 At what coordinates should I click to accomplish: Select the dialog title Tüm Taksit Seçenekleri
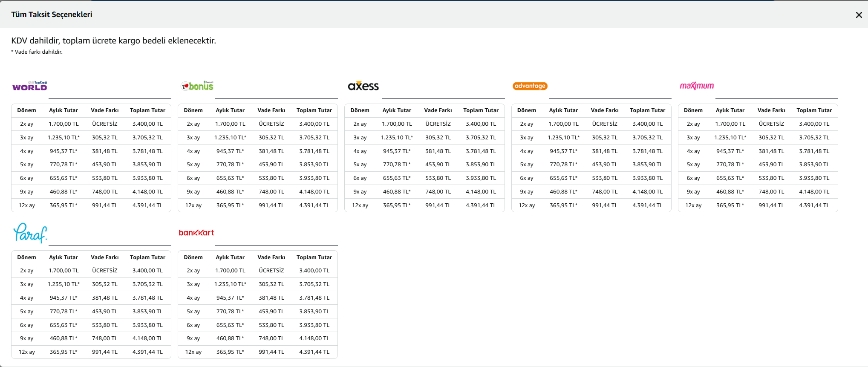[52, 14]
